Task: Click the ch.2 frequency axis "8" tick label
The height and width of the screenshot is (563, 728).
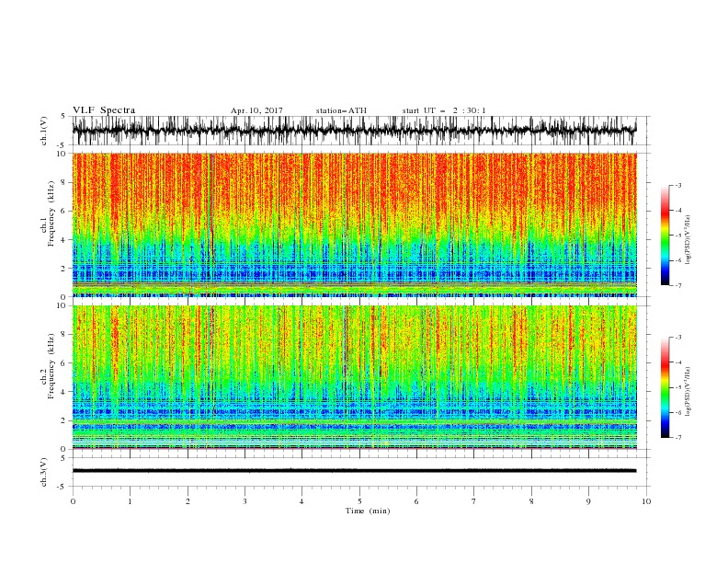Action: coord(63,335)
